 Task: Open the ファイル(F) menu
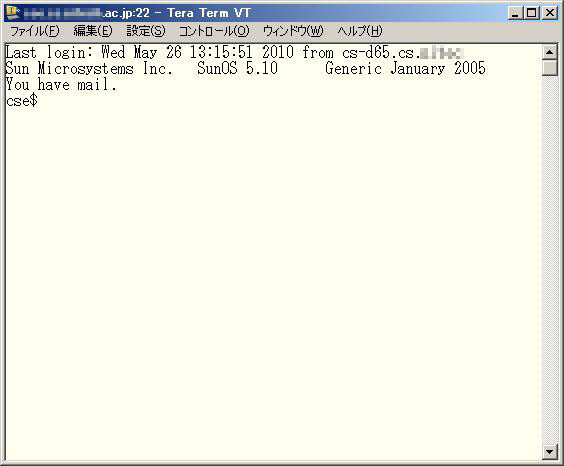click(35, 31)
